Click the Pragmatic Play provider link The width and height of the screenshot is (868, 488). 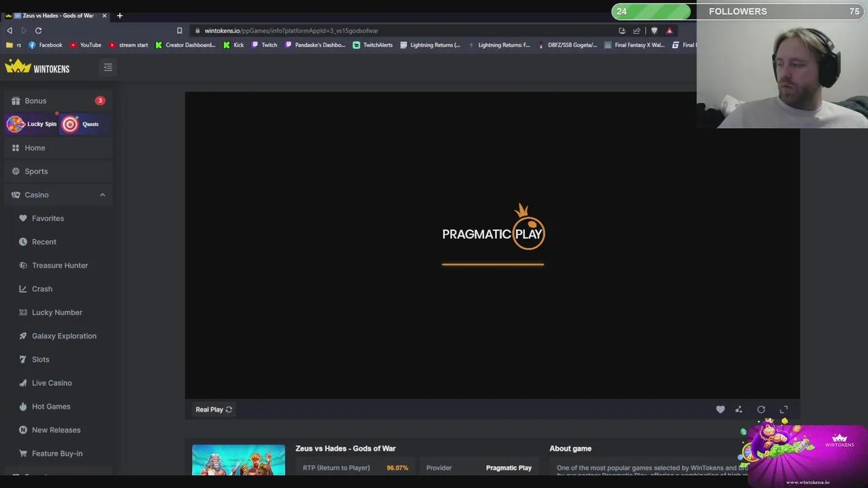coord(509,468)
